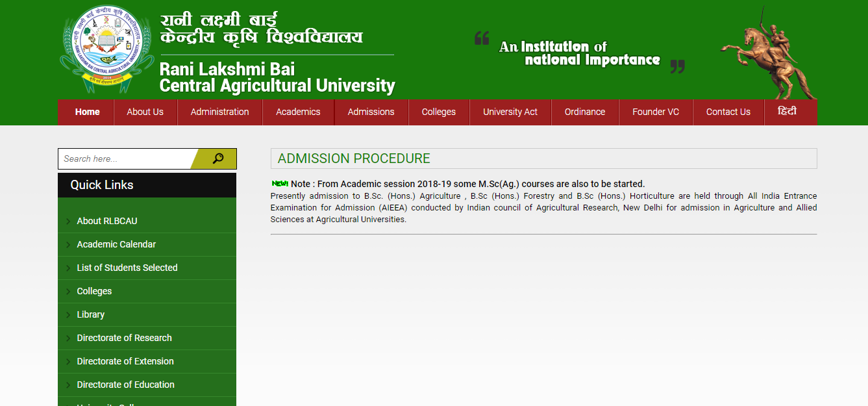Viewport: 868px width, 406px height.
Task: Expand the About RLBCAU quick link arrow
Action: pyautogui.click(x=68, y=221)
